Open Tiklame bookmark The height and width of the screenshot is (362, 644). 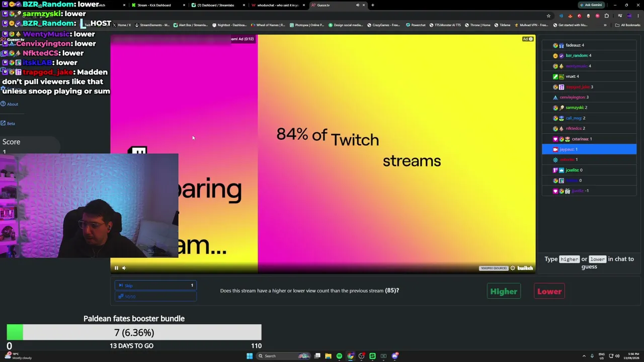click(503, 25)
